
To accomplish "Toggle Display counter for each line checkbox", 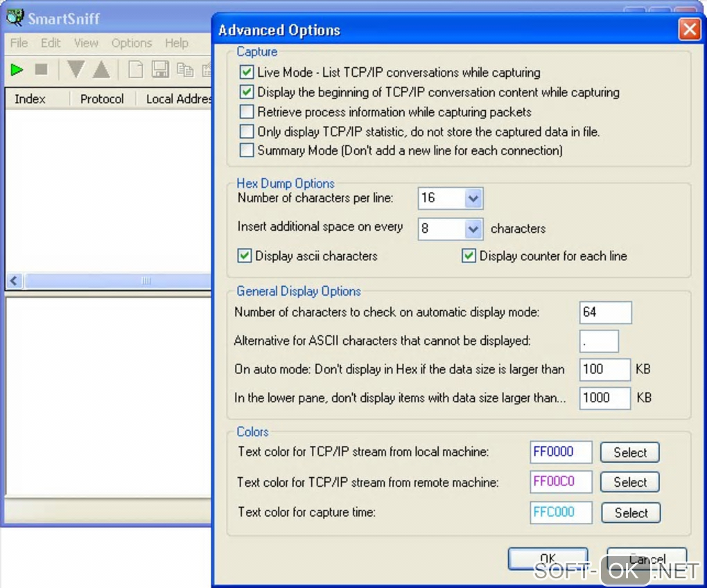I will [469, 256].
